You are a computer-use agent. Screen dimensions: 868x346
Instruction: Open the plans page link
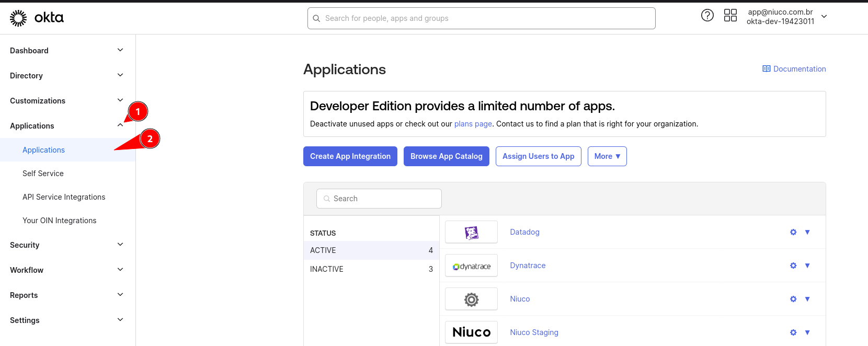pos(473,124)
